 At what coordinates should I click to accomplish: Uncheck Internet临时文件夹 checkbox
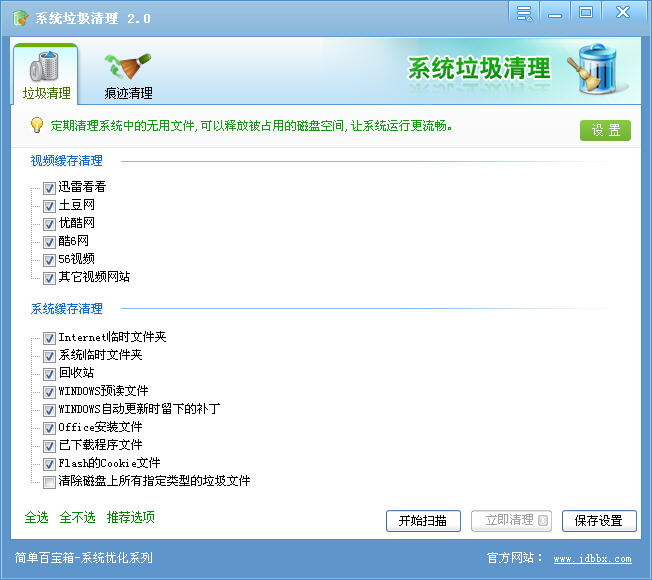[49, 338]
